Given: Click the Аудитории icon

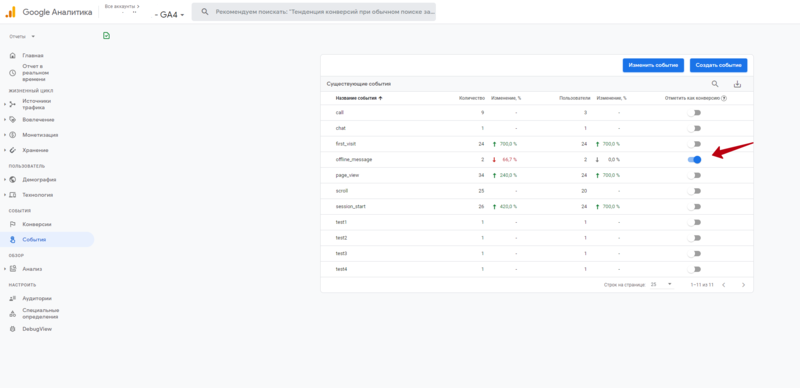Looking at the screenshot, I should coord(13,298).
